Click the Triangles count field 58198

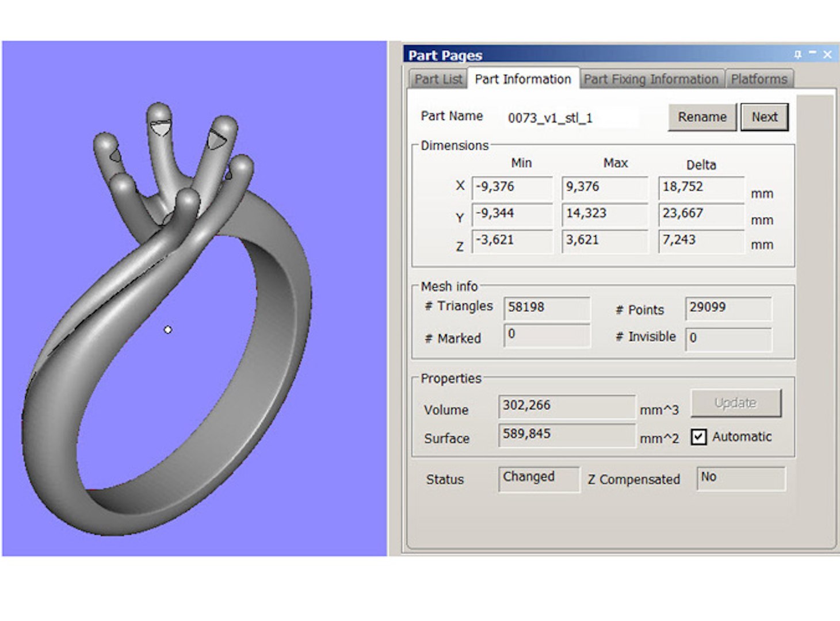click(x=547, y=308)
